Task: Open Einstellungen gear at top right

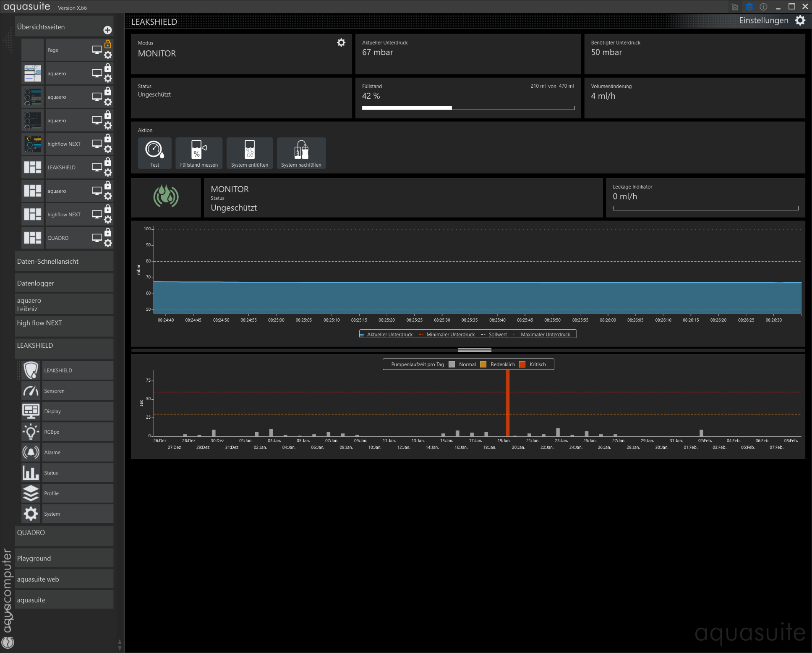Action: (800, 21)
